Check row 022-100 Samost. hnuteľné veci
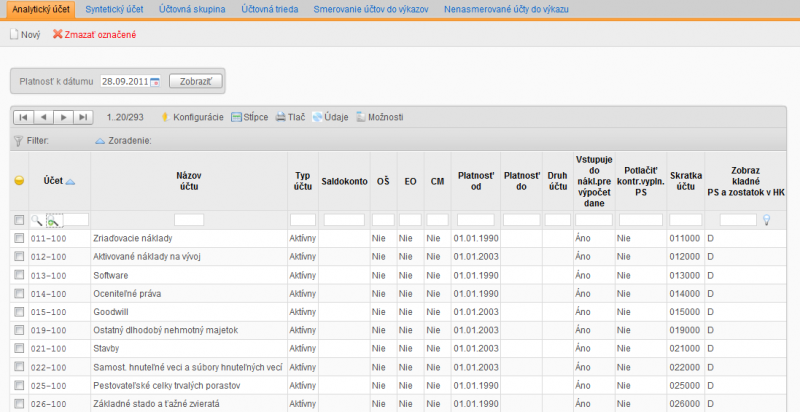The image size is (800, 412). [19, 367]
